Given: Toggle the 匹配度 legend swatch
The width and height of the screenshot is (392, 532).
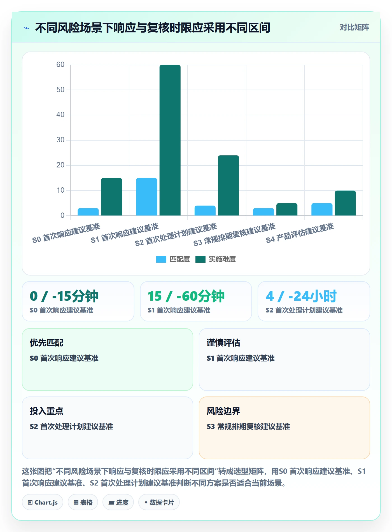Looking at the screenshot, I should click(161, 259).
